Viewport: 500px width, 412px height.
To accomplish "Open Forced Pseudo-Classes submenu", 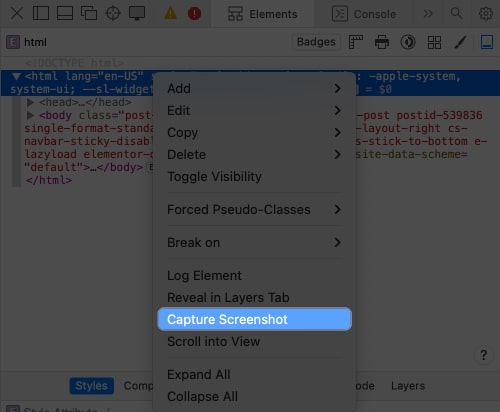I will pyautogui.click(x=254, y=209).
